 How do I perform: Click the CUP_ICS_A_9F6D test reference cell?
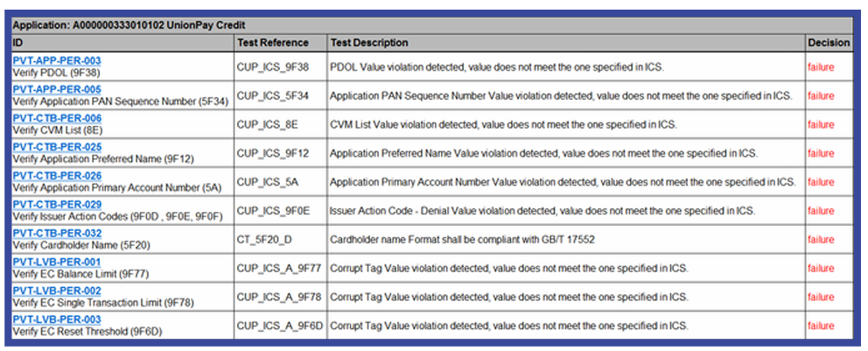[280, 326]
